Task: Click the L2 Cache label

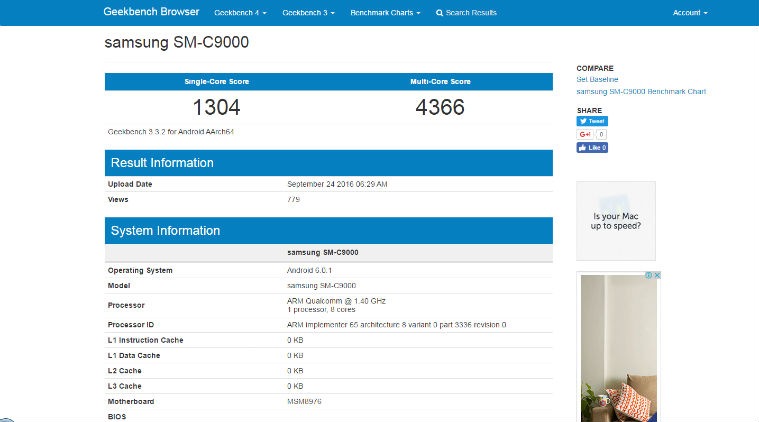Action: pos(124,371)
